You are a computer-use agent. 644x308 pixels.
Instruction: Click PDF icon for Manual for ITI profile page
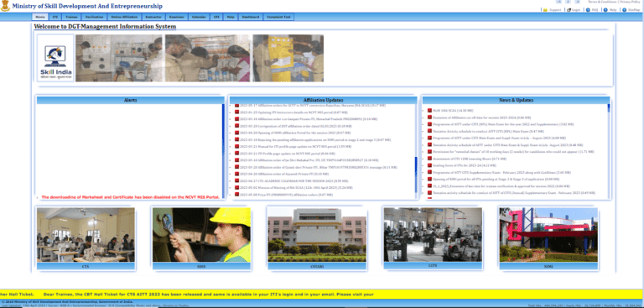[236, 146]
